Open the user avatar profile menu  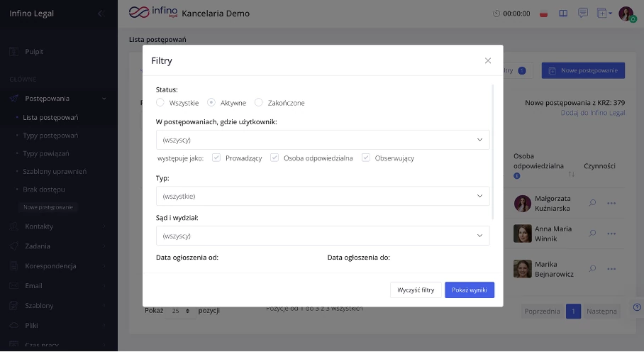[627, 14]
